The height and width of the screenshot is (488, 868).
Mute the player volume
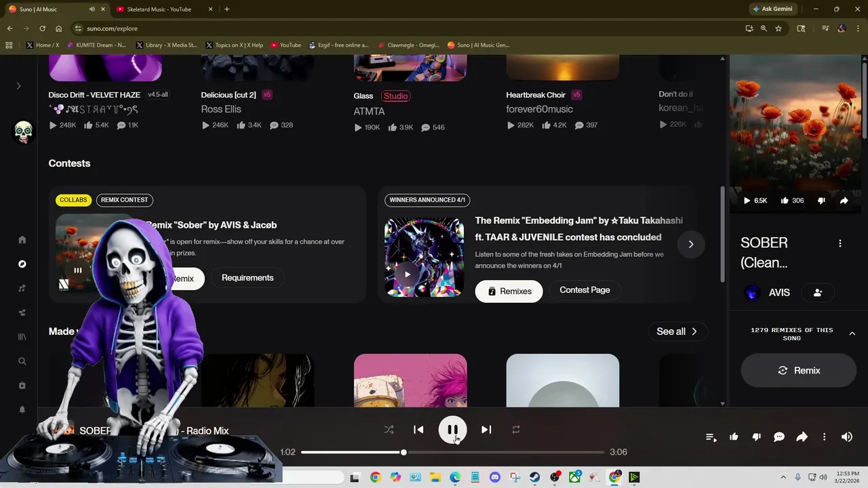click(847, 437)
